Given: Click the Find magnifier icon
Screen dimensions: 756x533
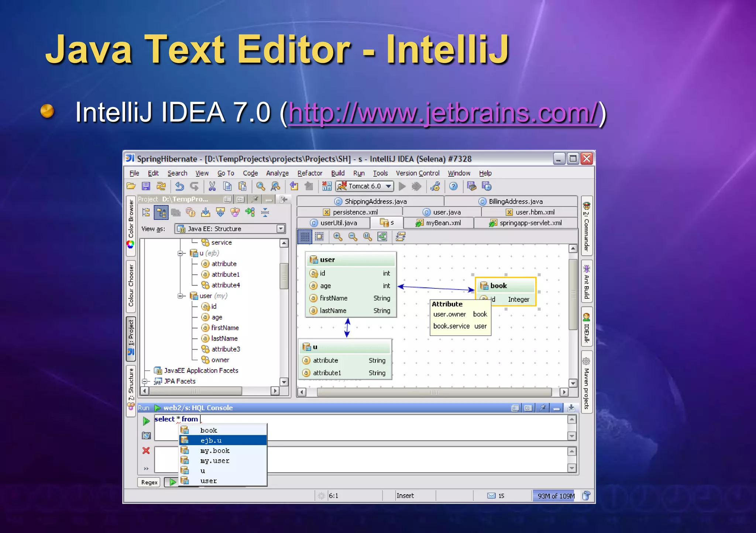Looking at the screenshot, I should (x=261, y=186).
